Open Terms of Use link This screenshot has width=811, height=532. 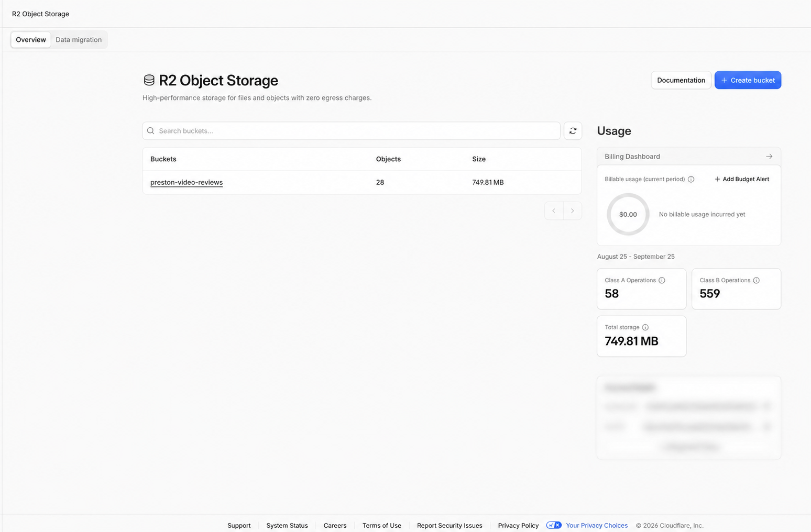click(x=382, y=525)
